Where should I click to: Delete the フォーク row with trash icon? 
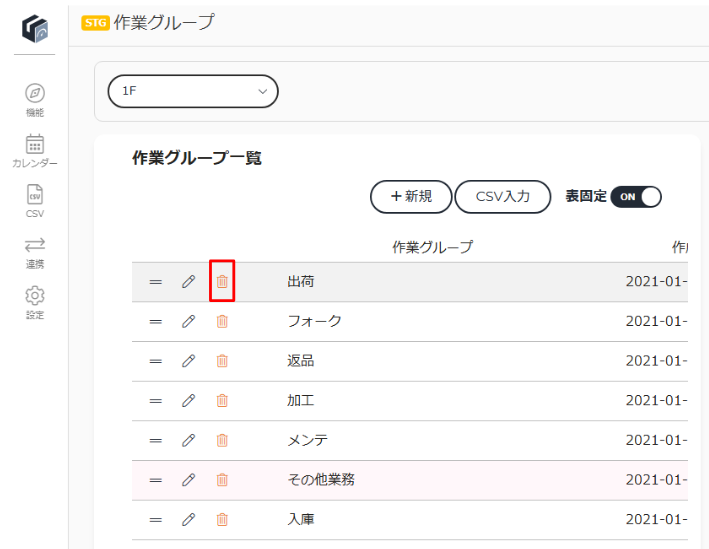click(222, 321)
